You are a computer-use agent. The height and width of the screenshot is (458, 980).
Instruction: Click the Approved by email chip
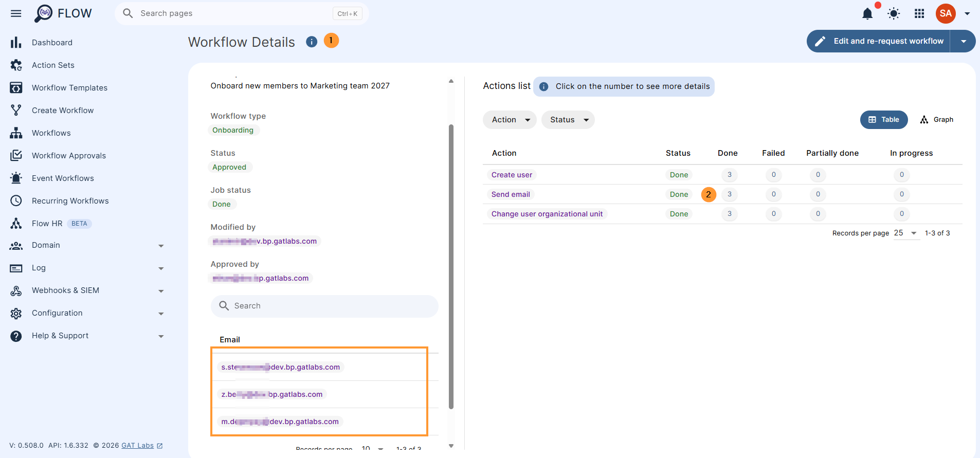(x=261, y=278)
